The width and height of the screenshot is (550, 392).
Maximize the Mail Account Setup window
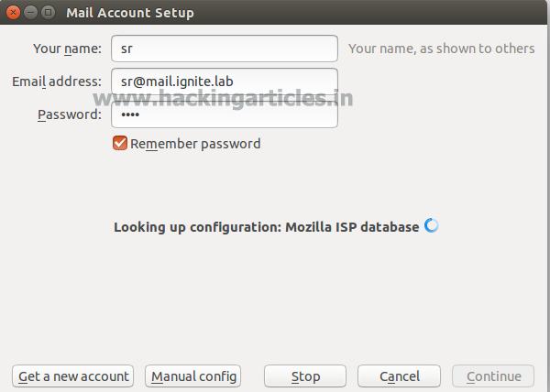(x=48, y=14)
